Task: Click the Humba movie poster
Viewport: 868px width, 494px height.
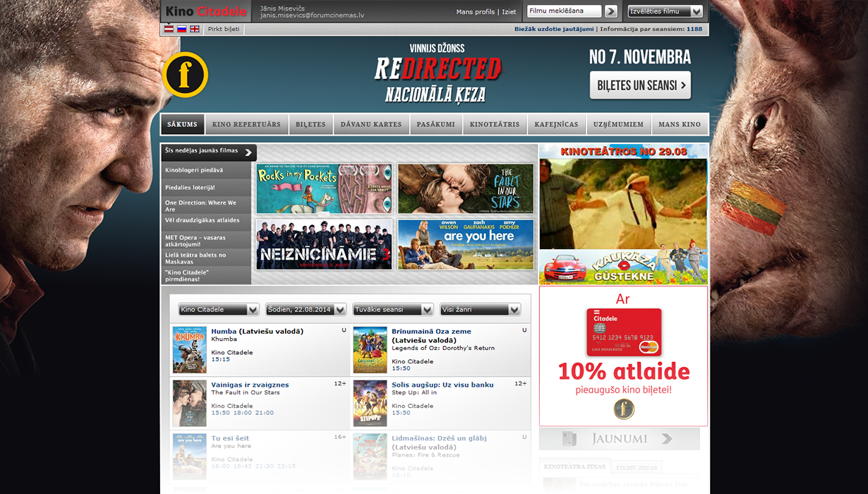Action: (x=189, y=349)
